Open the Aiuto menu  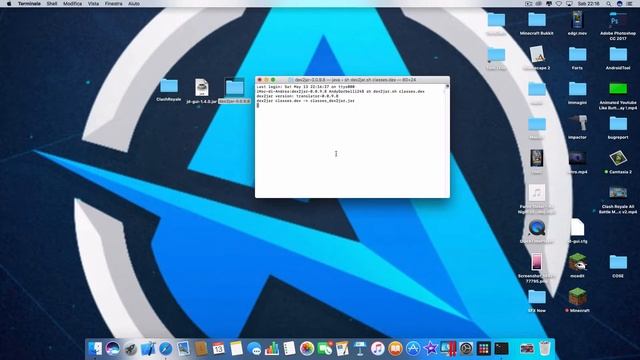[134, 3]
